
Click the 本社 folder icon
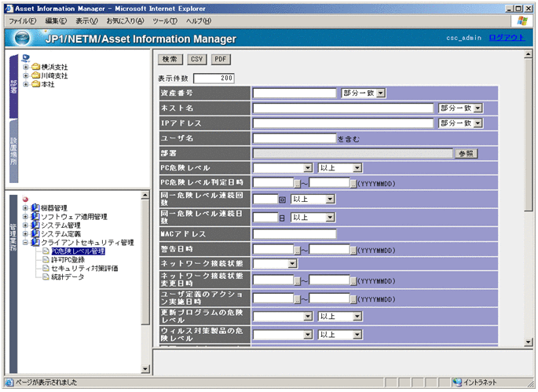35,84
